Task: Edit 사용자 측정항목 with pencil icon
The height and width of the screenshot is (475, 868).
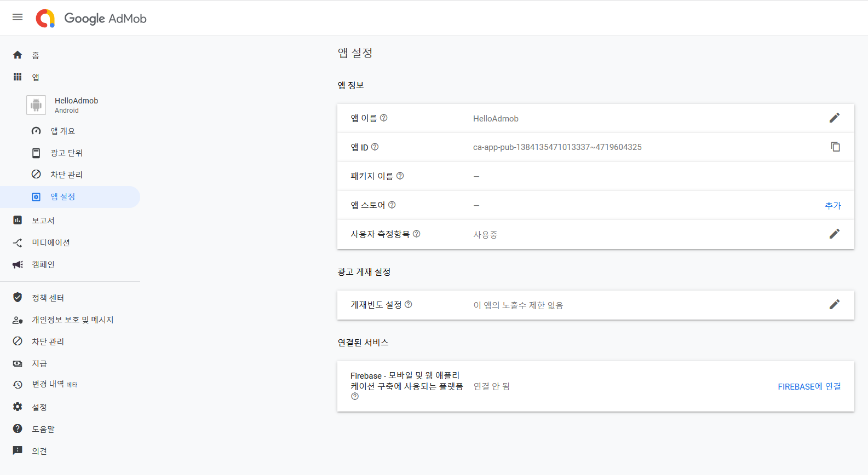Action: click(835, 234)
